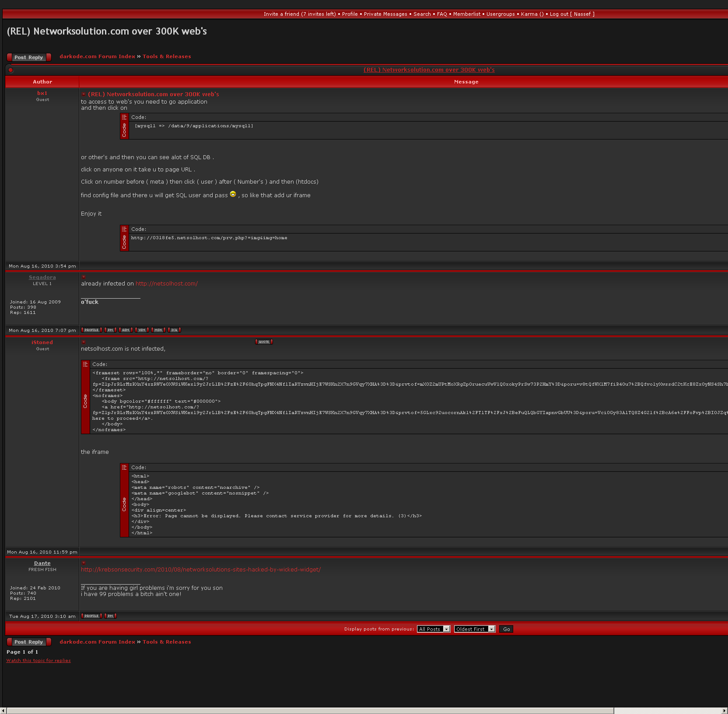728x714 pixels.
Task: Click 'Watch this topic for replies' link
Action: (38, 661)
